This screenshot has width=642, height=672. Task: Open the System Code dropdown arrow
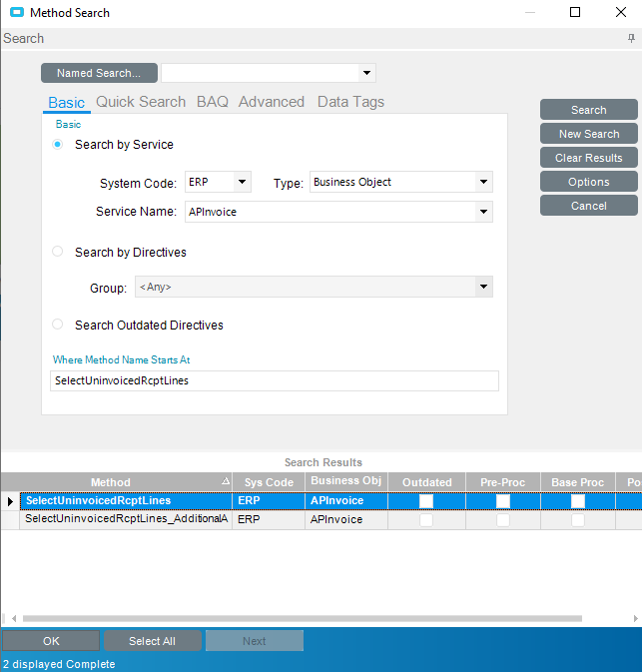tap(243, 182)
